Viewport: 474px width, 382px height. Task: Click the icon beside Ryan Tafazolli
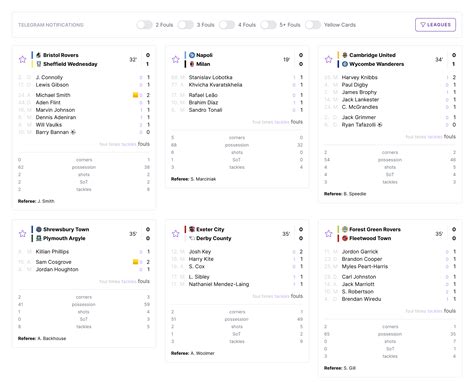coord(380,125)
